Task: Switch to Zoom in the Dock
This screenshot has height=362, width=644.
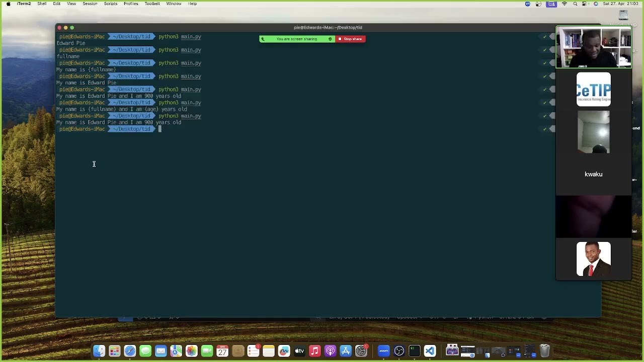Action: (384, 350)
